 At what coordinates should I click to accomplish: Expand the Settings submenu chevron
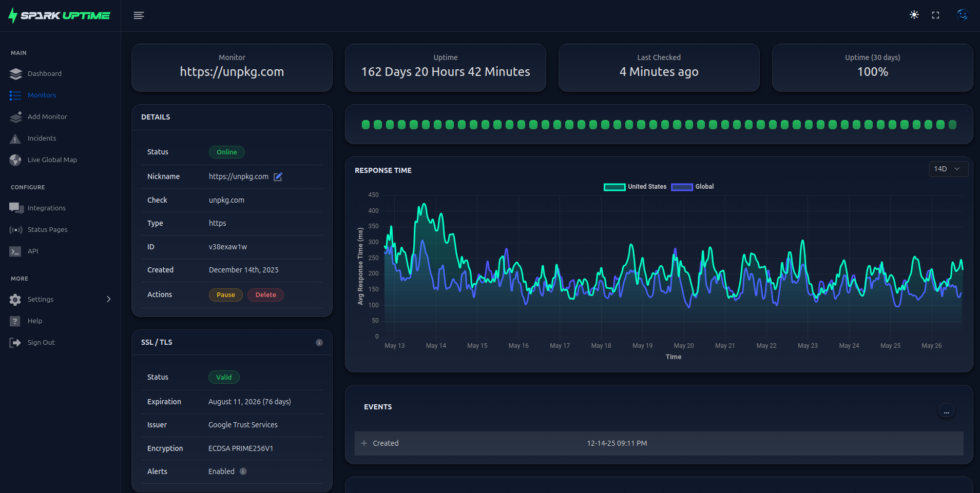tap(108, 299)
